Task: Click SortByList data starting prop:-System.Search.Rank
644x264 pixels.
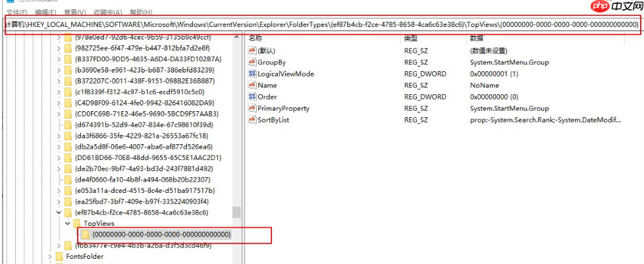Action: click(x=547, y=120)
